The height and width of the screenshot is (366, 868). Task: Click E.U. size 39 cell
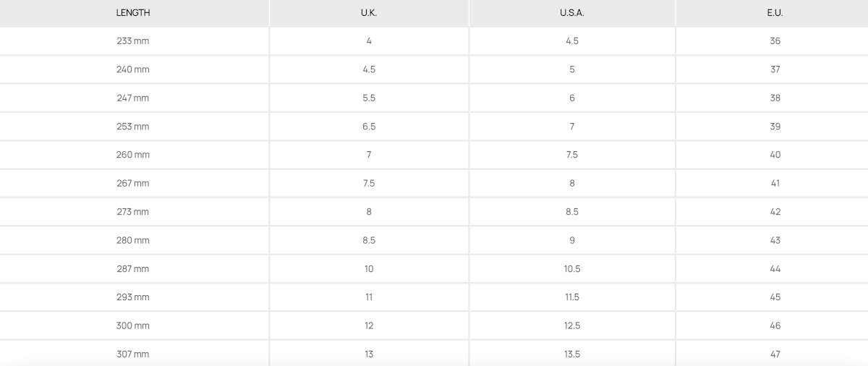pos(775,127)
